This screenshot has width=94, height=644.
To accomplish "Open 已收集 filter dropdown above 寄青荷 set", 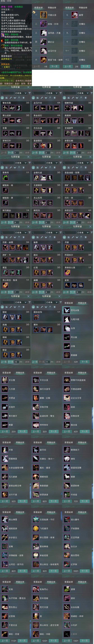I will coord(21,163).
